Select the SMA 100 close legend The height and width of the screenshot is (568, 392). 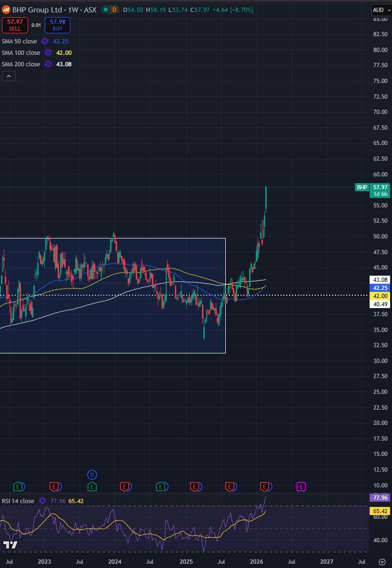21,53
